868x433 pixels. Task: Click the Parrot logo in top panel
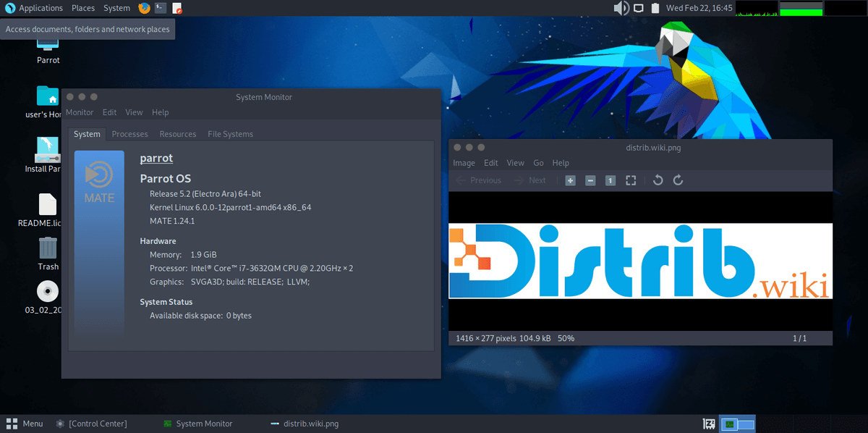coord(9,8)
